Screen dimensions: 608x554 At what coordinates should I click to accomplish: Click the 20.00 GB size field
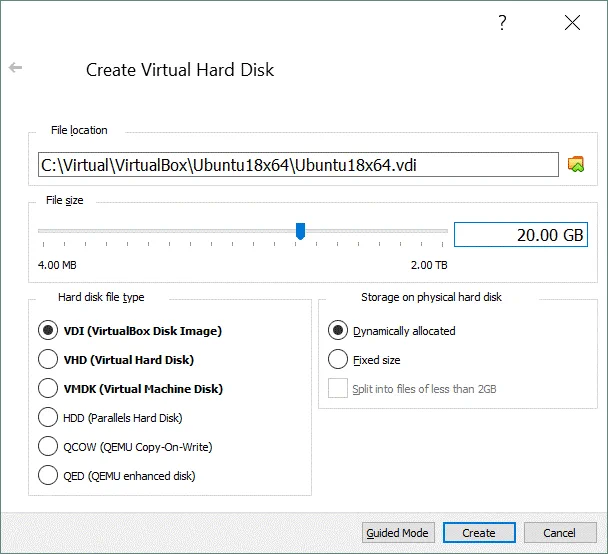click(520, 235)
